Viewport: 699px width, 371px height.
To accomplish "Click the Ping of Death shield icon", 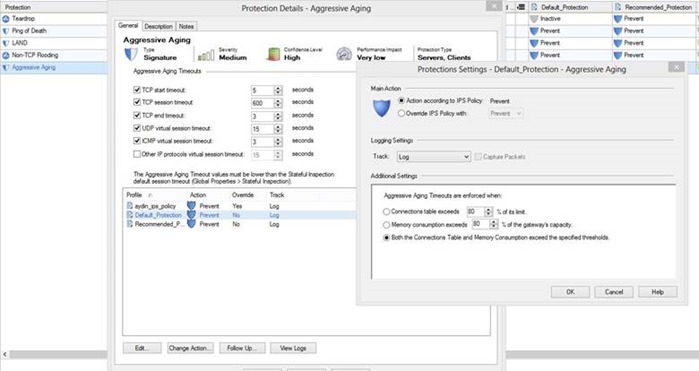I will pos(6,31).
